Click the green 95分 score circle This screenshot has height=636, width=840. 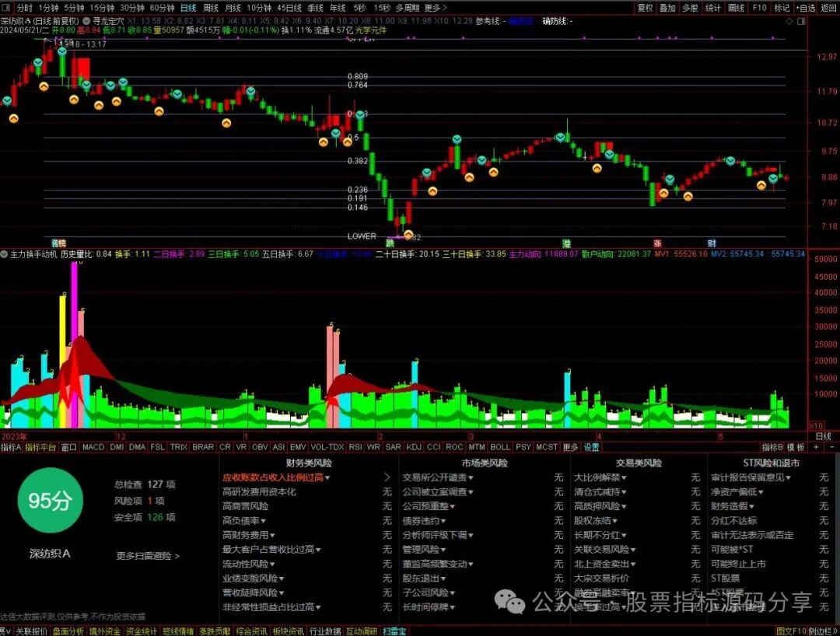(50, 501)
